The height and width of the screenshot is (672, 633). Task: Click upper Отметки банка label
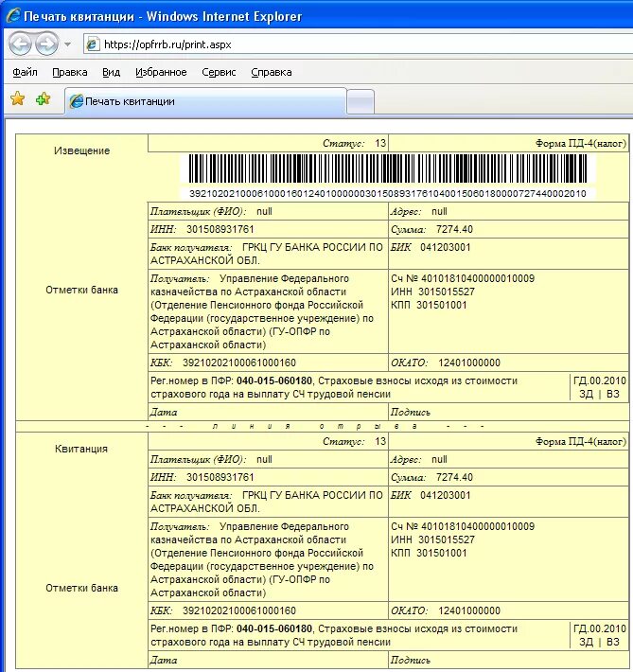click(x=82, y=291)
